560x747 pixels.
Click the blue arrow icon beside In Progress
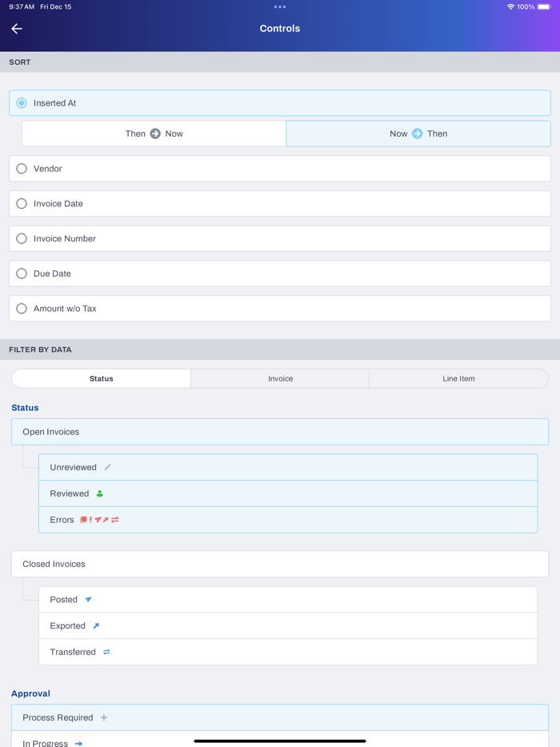pyautogui.click(x=78, y=743)
